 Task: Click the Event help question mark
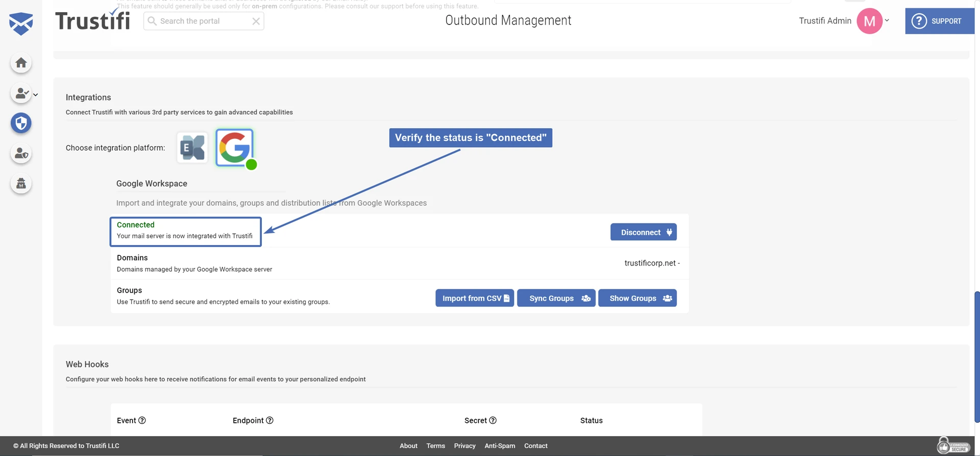click(142, 420)
